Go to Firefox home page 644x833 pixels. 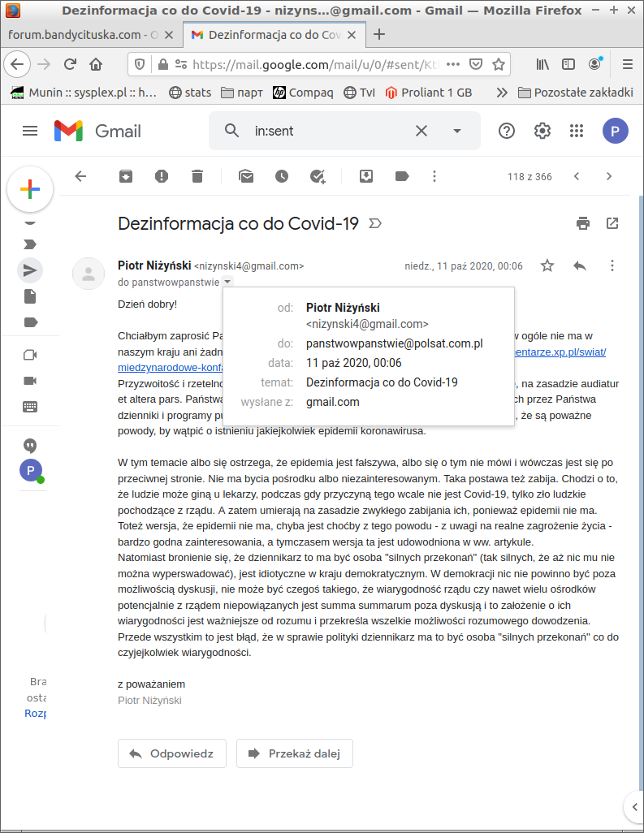(x=96, y=64)
